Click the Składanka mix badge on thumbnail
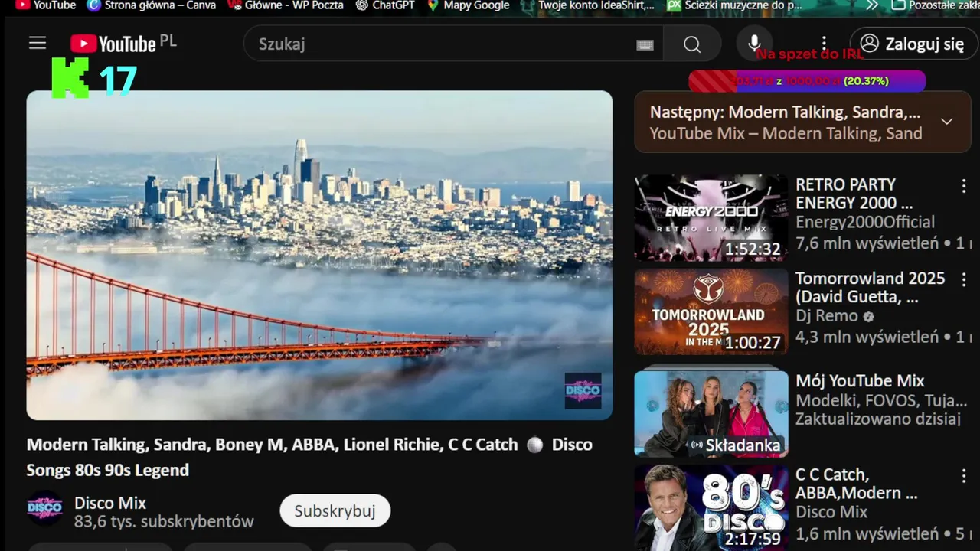The image size is (980, 551). [x=736, y=445]
